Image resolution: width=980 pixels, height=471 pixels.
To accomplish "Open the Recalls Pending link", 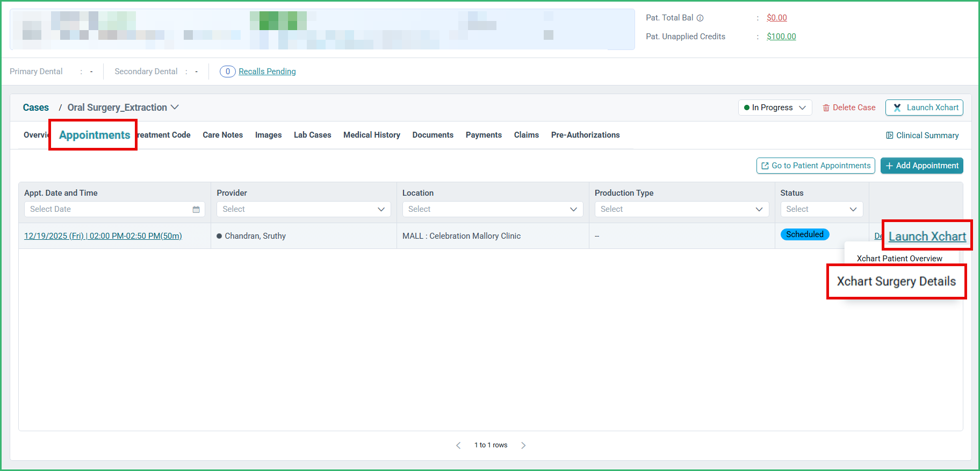I will (x=267, y=72).
